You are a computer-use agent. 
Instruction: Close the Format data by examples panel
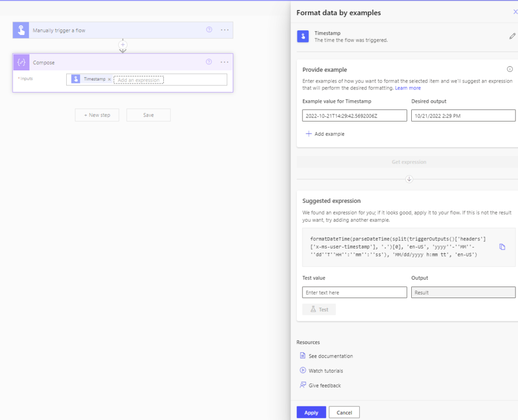[x=515, y=12]
